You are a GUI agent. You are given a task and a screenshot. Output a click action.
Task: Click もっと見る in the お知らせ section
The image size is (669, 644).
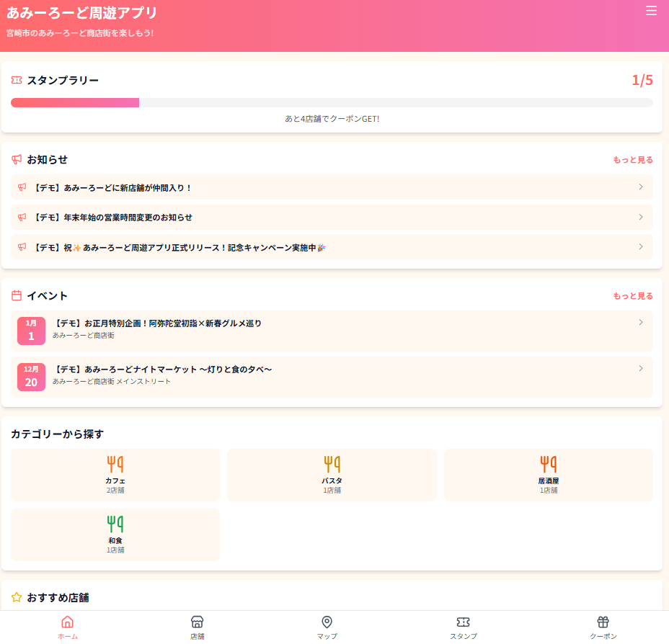point(632,160)
